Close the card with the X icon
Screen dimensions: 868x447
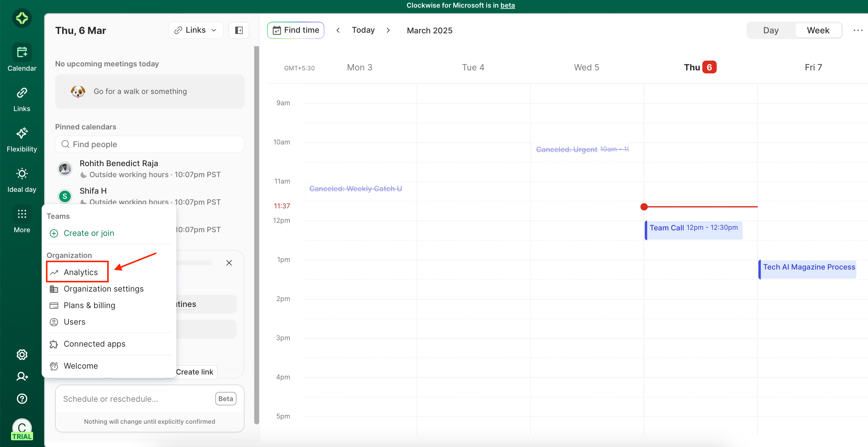click(x=229, y=263)
